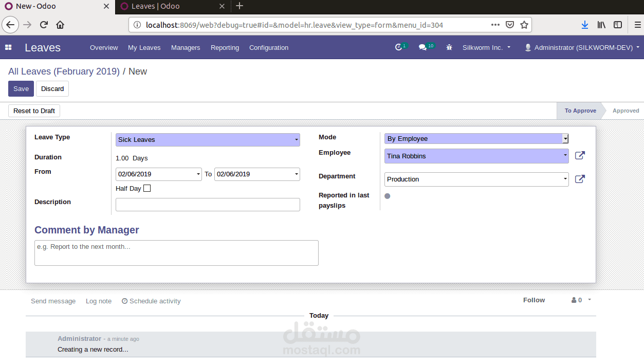Open the Overview menu
644x364 pixels.
pyautogui.click(x=104, y=47)
